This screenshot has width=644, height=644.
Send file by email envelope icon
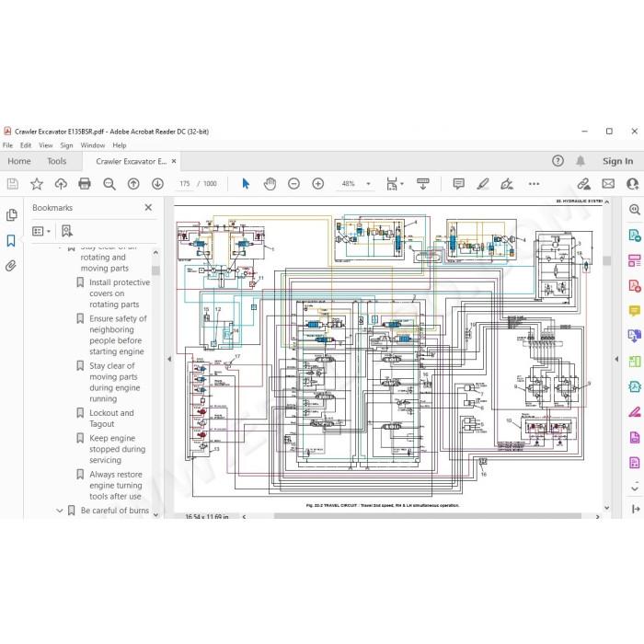coord(608,184)
